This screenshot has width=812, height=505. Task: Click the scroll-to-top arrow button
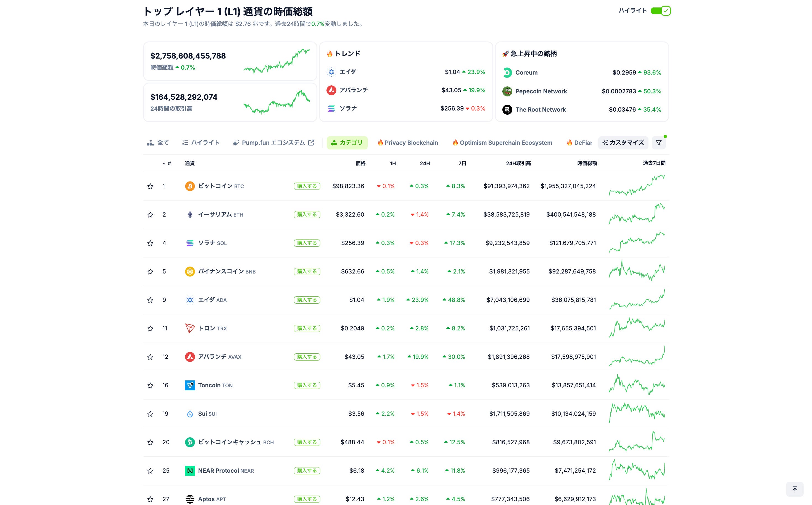795,489
